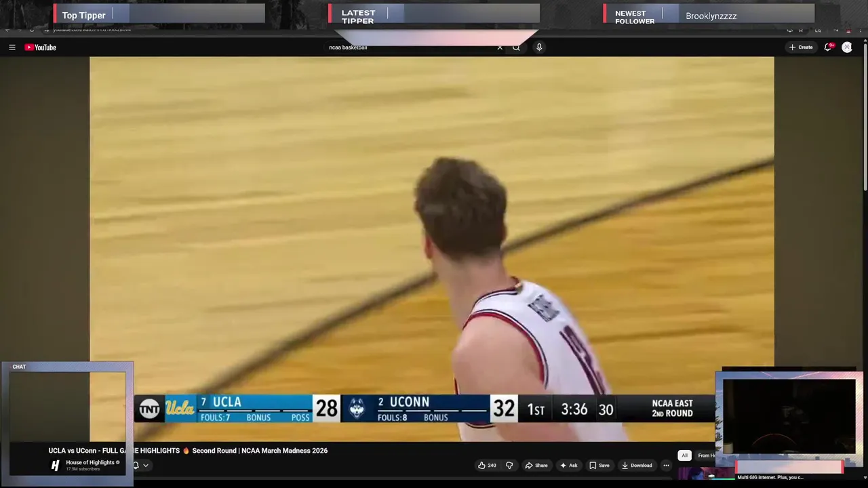Expand subscription notification dropdown chevron
The image size is (868, 488).
coord(145,466)
